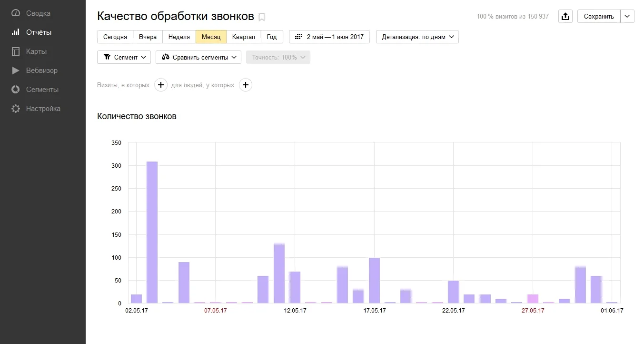Select the Год period
This screenshot has height=344, width=644.
[272, 37]
